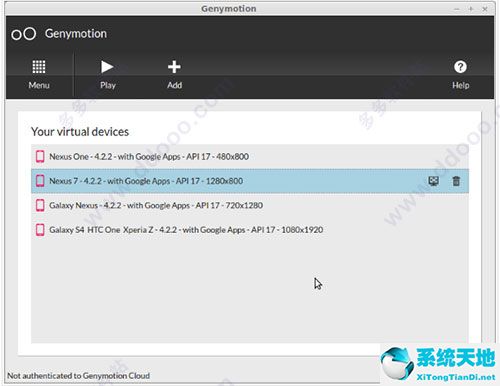Maximize the Genymotion window

point(471,9)
